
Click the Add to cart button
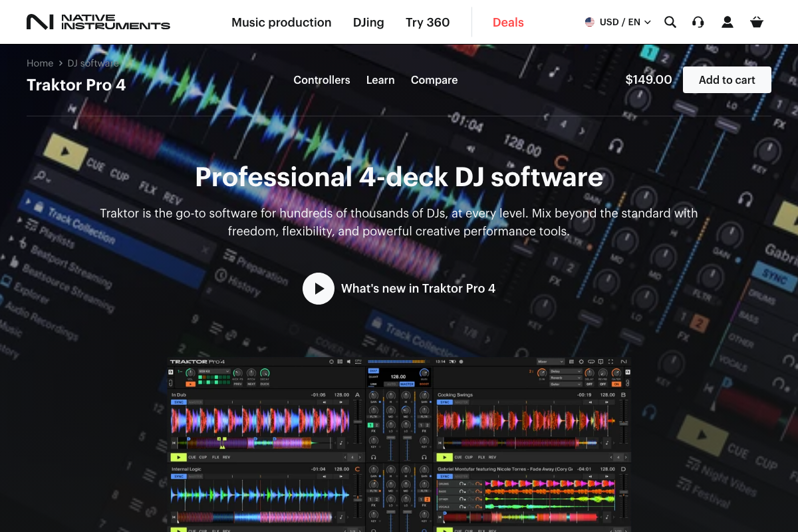click(x=727, y=80)
